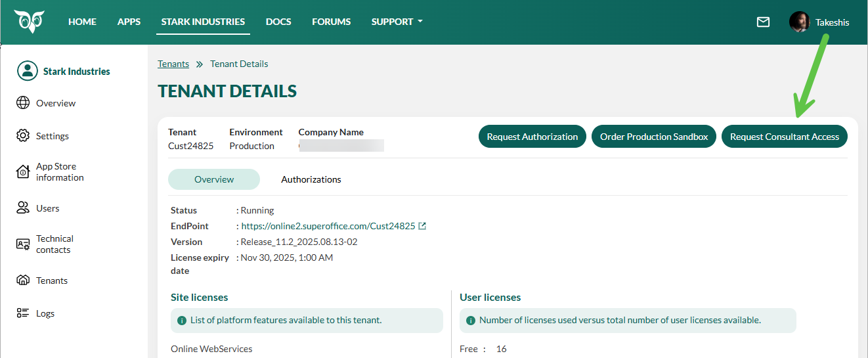Open Overview in the sidebar
The width and height of the screenshot is (868, 358).
(56, 103)
